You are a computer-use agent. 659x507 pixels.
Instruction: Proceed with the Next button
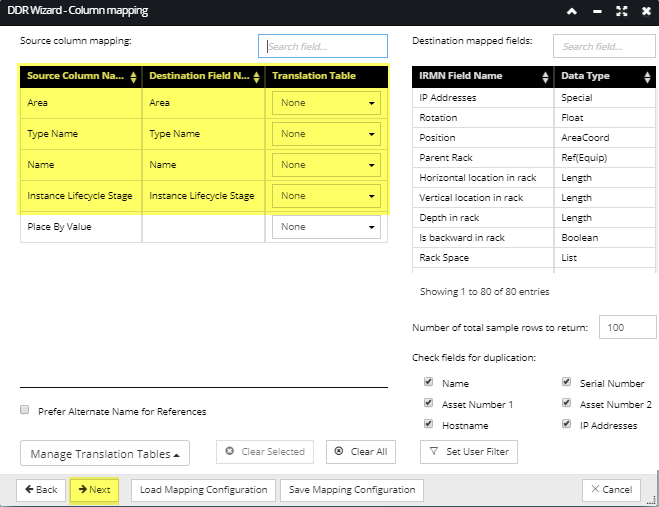coord(94,490)
